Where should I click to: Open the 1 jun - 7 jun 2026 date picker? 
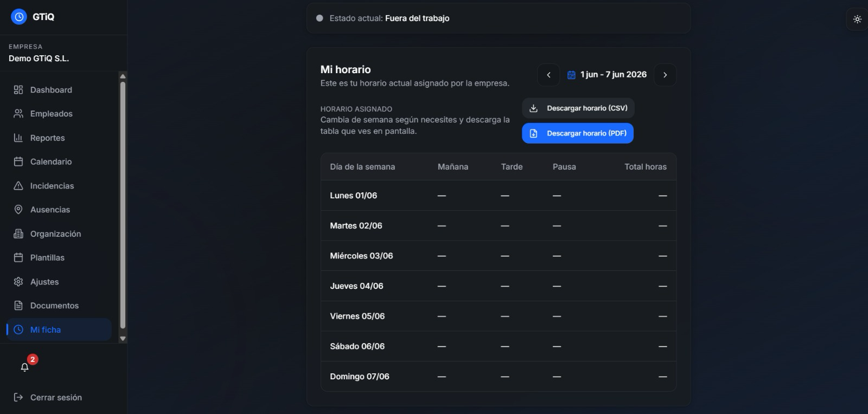pyautogui.click(x=607, y=75)
